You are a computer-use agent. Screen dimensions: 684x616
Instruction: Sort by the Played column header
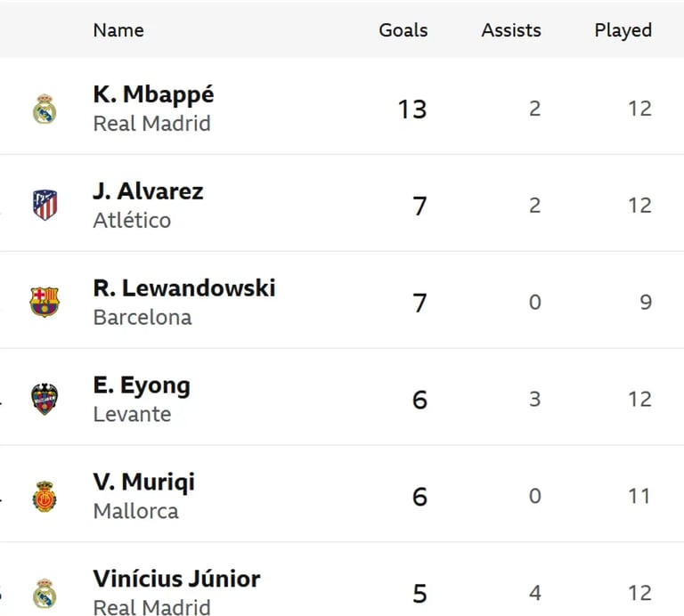623,30
